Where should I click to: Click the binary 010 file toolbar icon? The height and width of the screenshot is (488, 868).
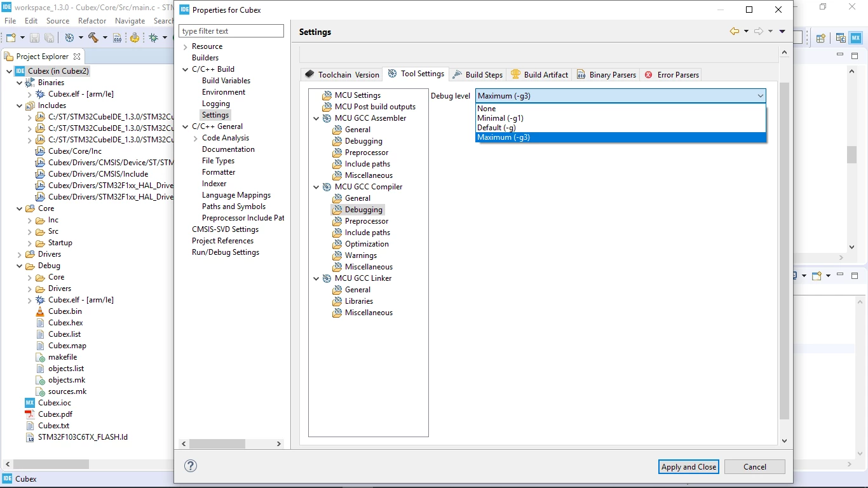118,38
